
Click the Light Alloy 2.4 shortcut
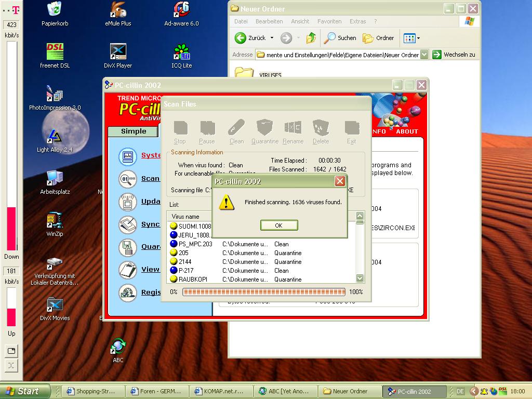coord(55,137)
